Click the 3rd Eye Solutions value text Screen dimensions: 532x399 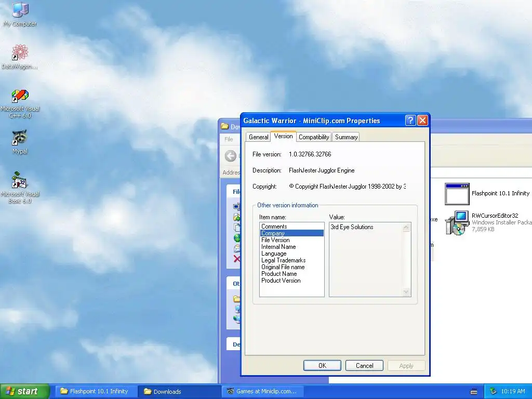click(x=352, y=227)
